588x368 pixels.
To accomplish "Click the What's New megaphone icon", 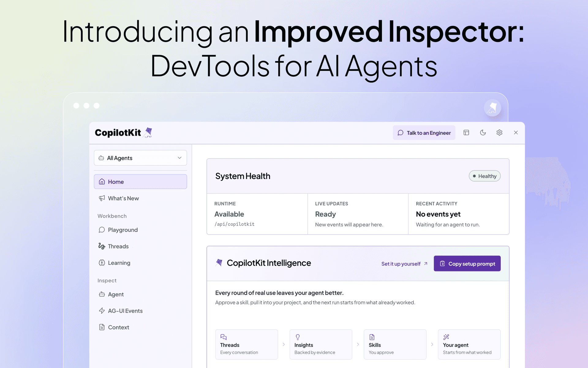I will [102, 198].
